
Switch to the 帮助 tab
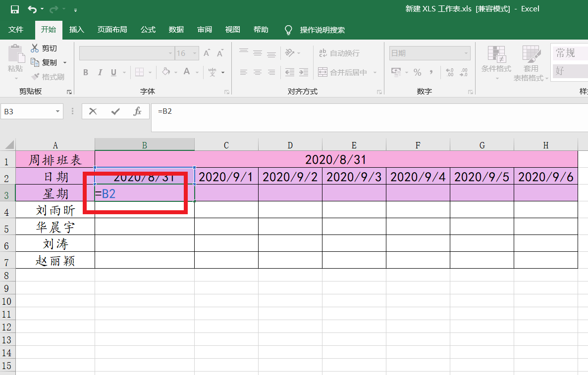(x=261, y=30)
